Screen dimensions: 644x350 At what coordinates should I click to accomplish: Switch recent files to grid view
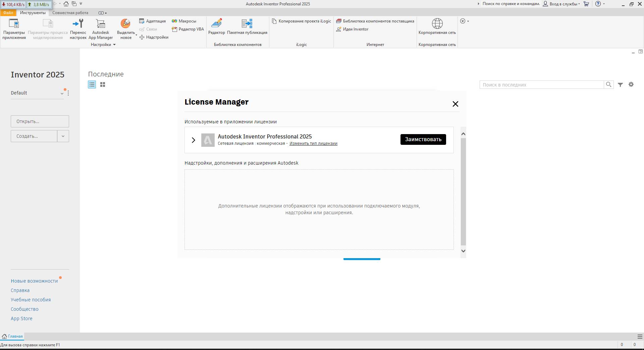(103, 85)
